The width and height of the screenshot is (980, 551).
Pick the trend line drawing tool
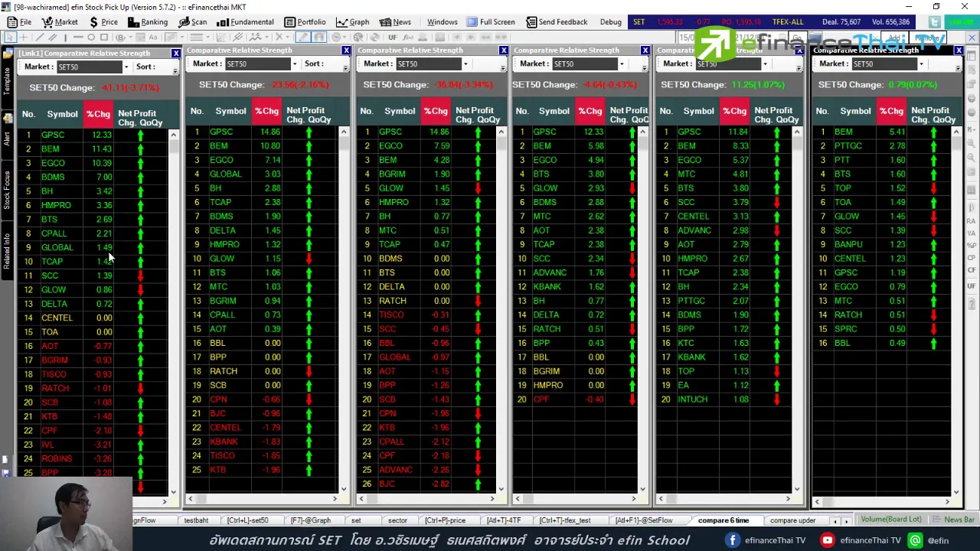click(x=39, y=37)
